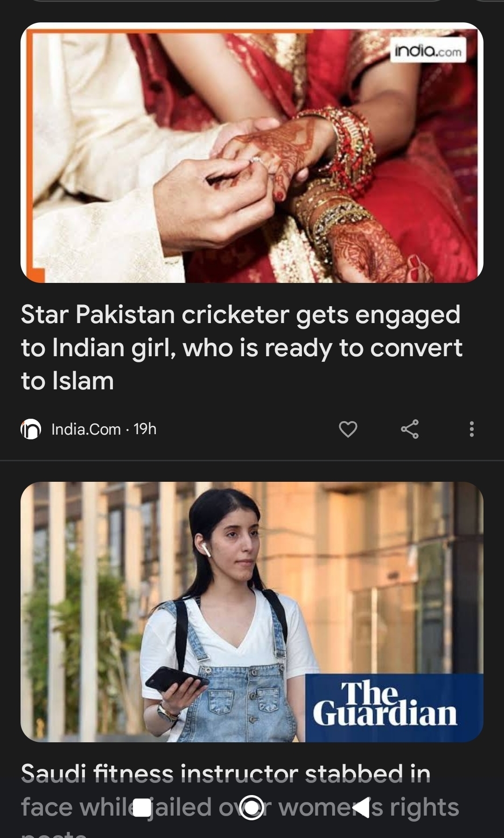Open three-dot menu for India.Com article
504x838 pixels.
[472, 429]
